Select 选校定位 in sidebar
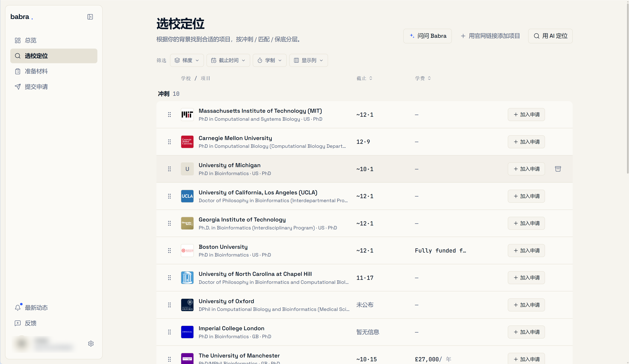The height and width of the screenshot is (364, 629). (x=54, y=56)
